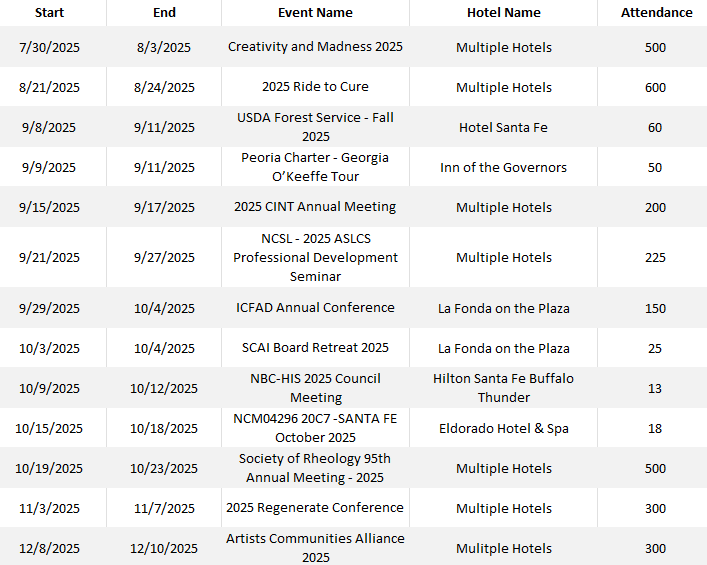Image resolution: width=707 pixels, height=565 pixels.
Task: Click the Start column header
Action: coord(49,13)
